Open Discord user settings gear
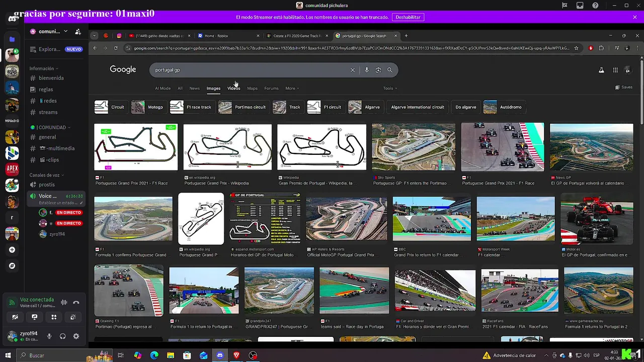The height and width of the screenshot is (362, 644). [x=76, y=336]
